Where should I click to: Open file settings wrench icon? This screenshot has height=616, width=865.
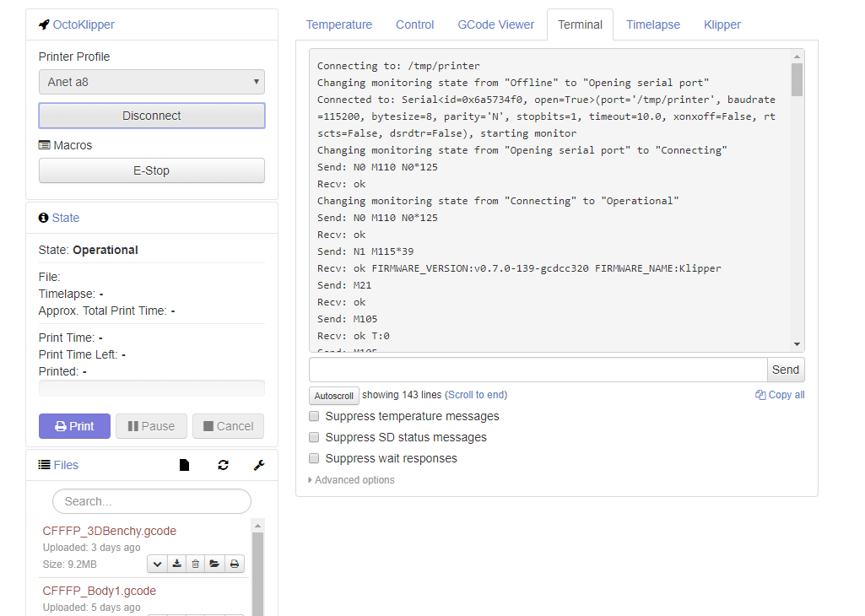(x=259, y=465)
